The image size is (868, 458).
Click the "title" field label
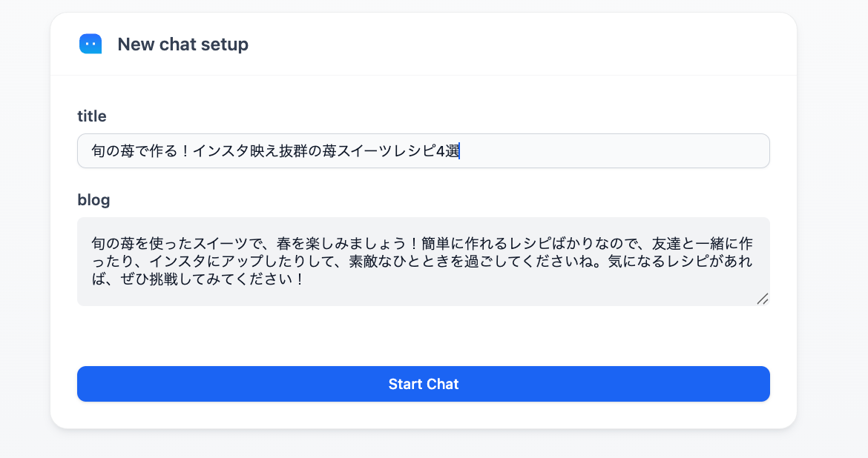click(x=92, y=116)
